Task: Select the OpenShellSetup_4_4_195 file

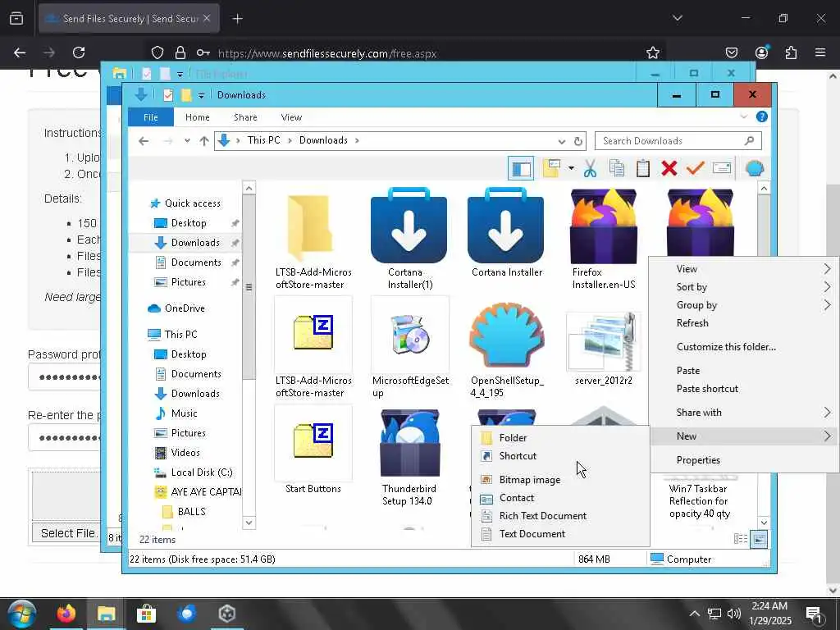Action: click(x=507, y=348)
